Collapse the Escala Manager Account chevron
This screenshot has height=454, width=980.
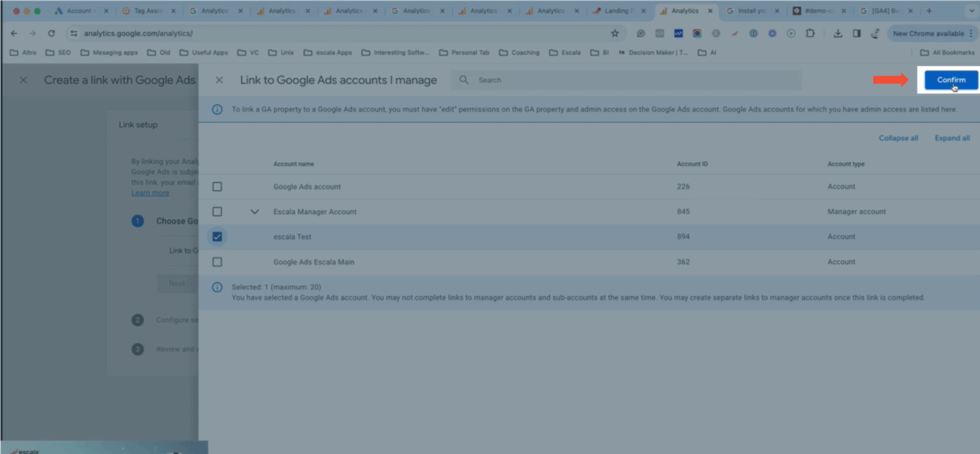[x=254, y=212]
